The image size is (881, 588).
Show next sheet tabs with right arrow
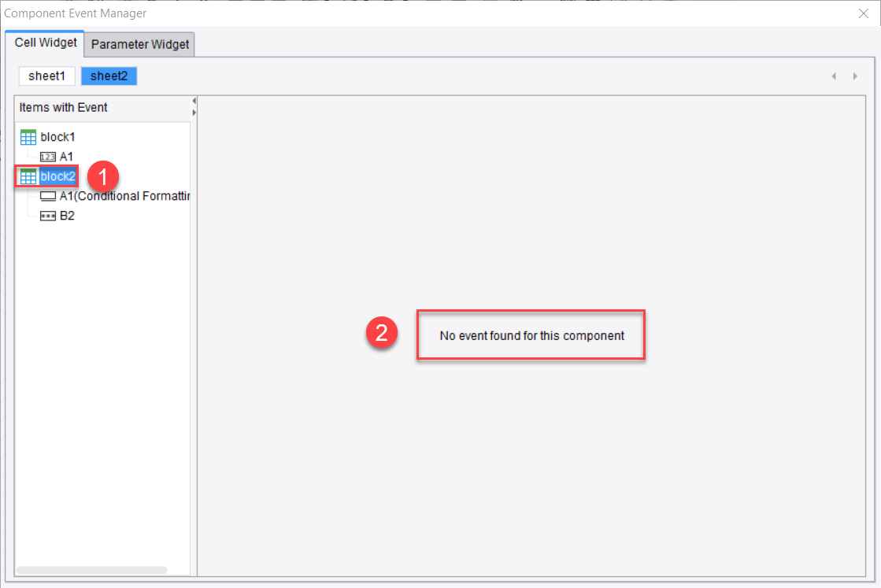coord(855,76)
